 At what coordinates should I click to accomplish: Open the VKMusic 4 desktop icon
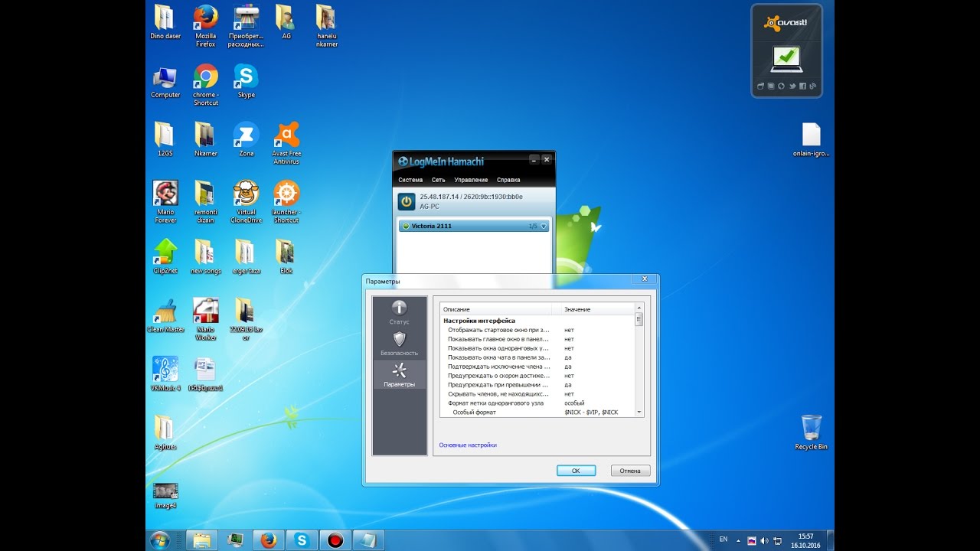165,373
